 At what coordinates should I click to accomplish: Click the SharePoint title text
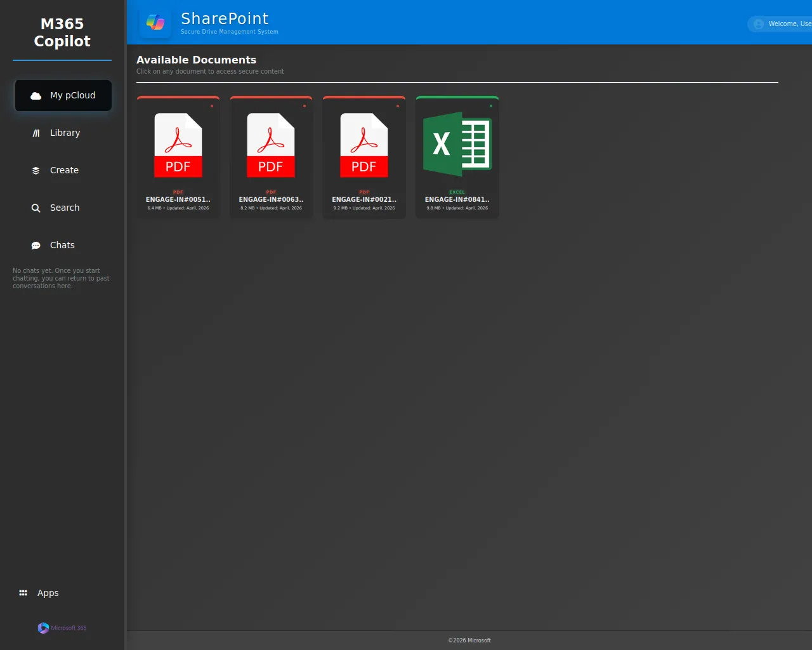[x=225, y=18]
